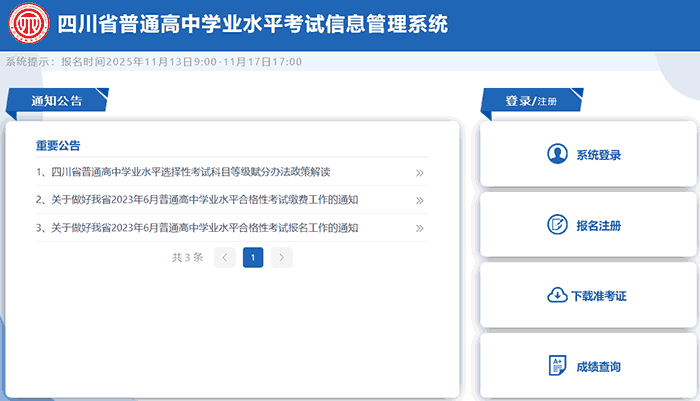The height and width of the screenshot is (401, 700).
Task: Open the 系统登录 login entry
Action: (588, 154)
